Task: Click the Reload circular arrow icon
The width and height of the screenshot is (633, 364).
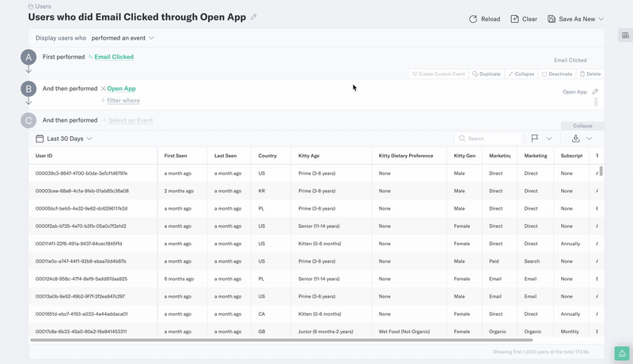Action: point(472,19)
